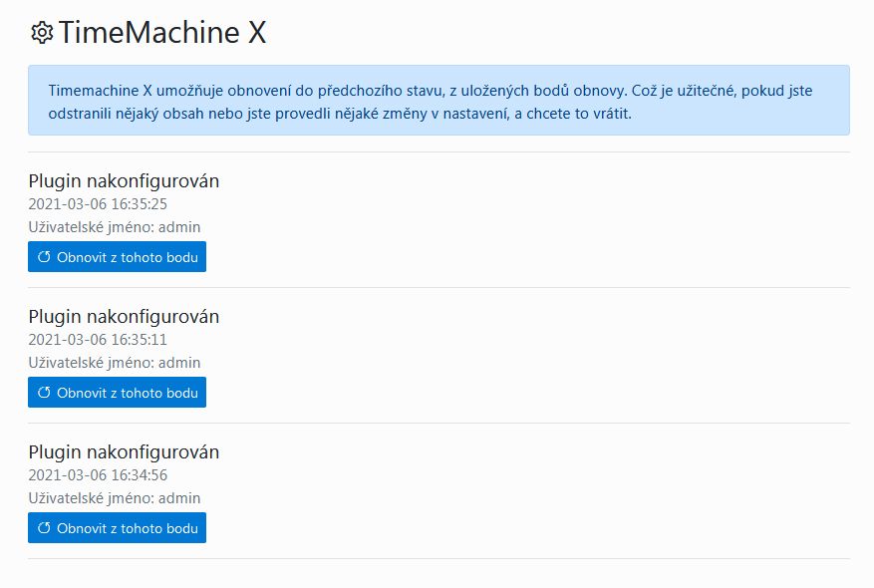Viewport: 874px width, 588px height.
Task: Click the TimeMachine X page heading
Action: click(161, 33)
